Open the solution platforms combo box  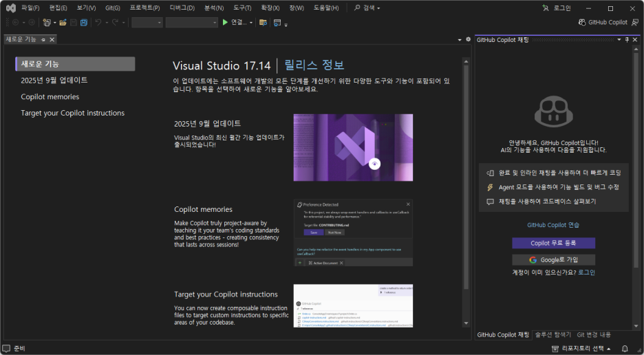click(192, 23)
